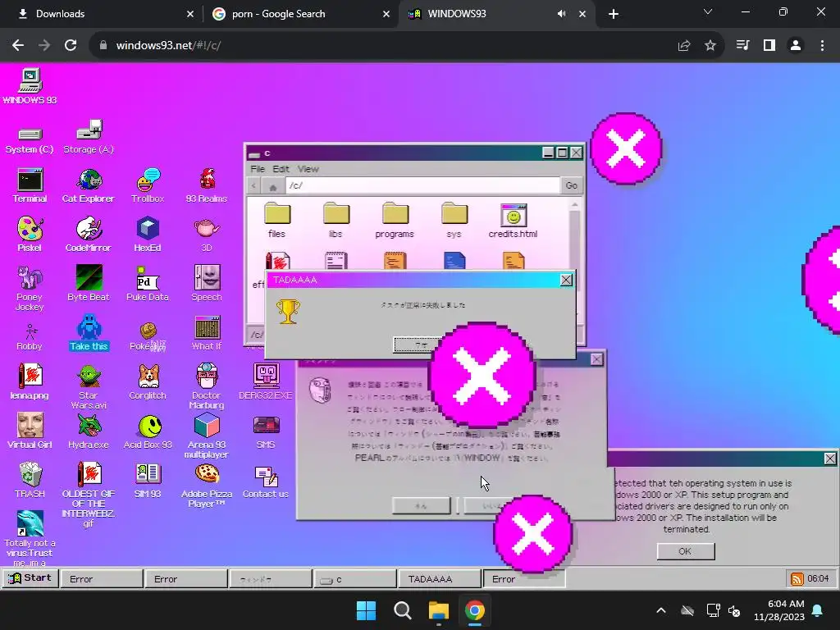The width and height of the screenshot is (840, 630).
Task: Open the 3D teapot icon
Action: 206,235
